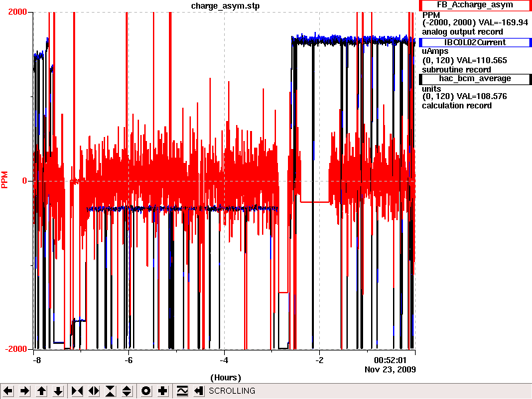Click the 00:52:01 timestamp label
This screenshot has height=399, width=532.
pyautogui.click(x=390, y=360)
